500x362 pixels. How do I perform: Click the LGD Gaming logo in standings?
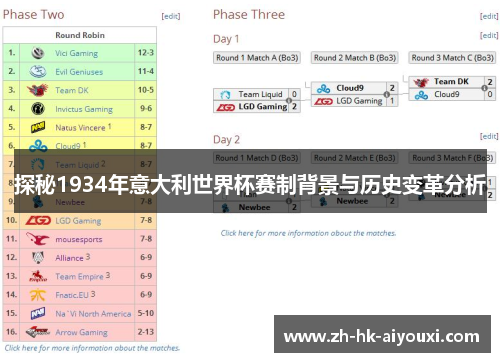coord(38,220)
